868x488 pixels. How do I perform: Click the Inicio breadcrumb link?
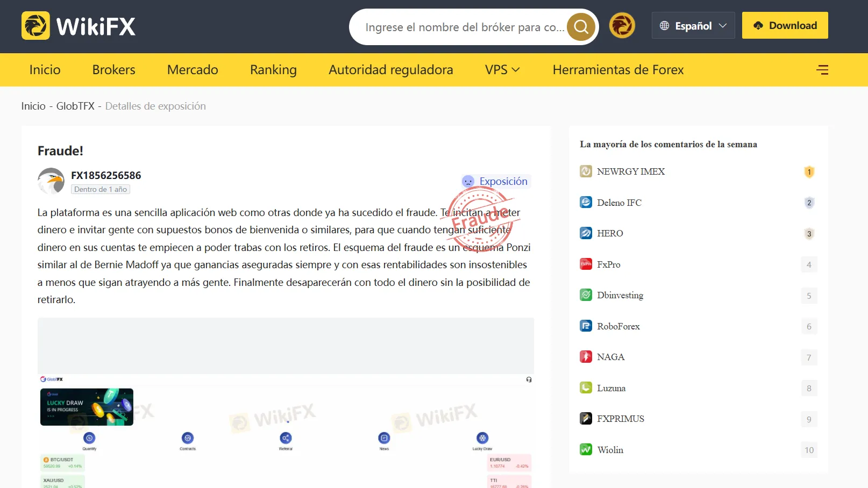coord(33,106)
